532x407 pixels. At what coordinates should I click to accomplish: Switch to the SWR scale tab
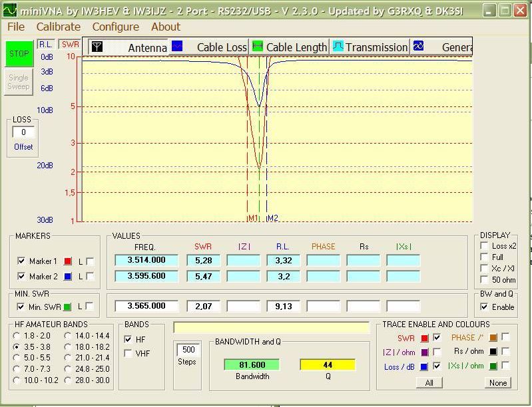coord(70,45)
